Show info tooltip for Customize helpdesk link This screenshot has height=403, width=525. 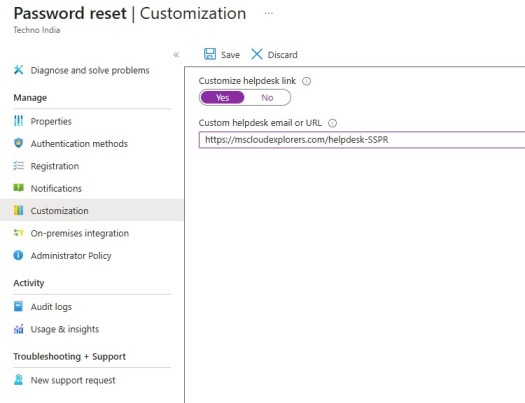(x=306, y=81)
